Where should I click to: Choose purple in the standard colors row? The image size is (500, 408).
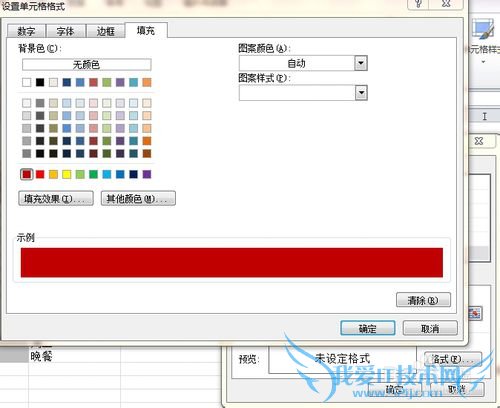(x=147, y=174)
